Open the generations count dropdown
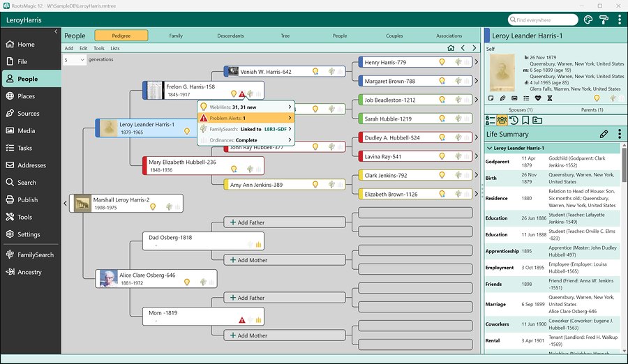Screen dimensions: 628x364 75,60
